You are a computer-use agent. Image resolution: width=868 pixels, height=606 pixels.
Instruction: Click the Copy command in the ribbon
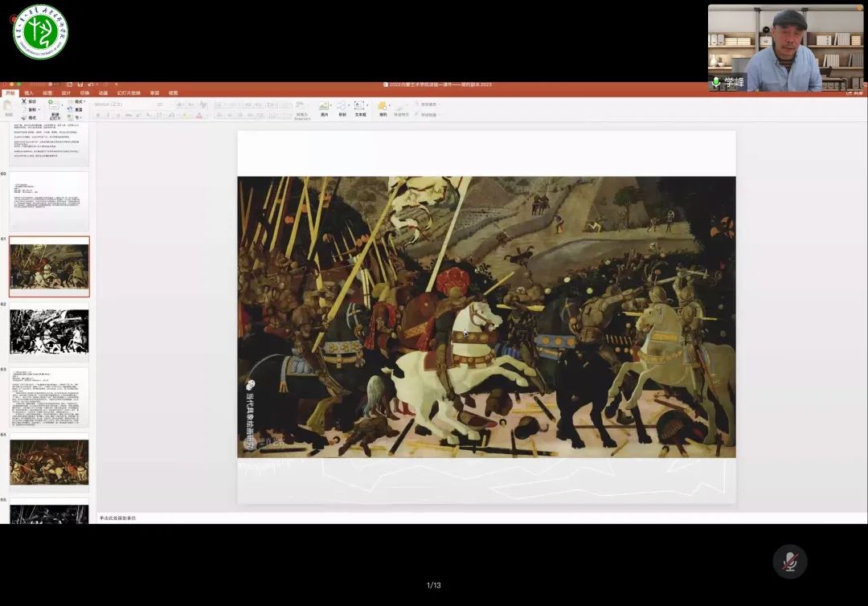[x=31, y=109]
